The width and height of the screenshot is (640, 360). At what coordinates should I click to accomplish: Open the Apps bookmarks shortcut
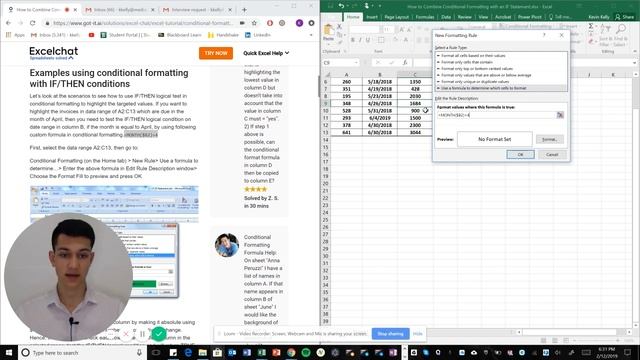(15, 35)
